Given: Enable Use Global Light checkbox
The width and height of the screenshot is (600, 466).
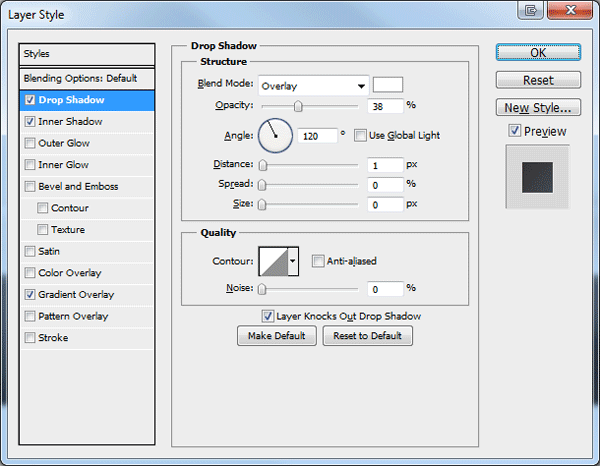Looking at the screenshot, I should pos(360,135).
